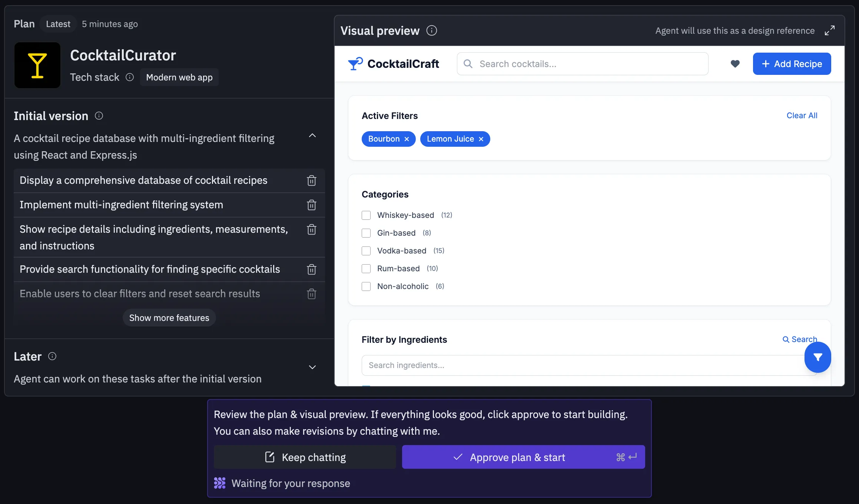The image size is (859, 504).
Task: Collapse the Initial version section
Action: 312,136
